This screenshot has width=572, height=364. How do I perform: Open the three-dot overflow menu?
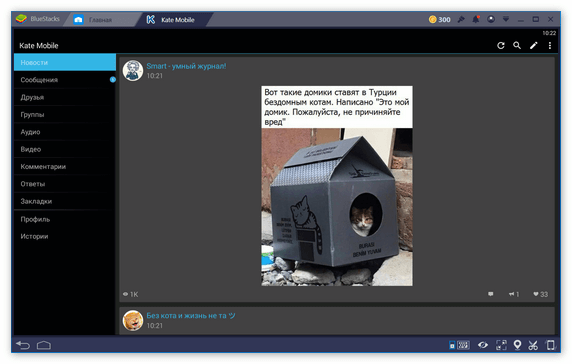[550, 46]
